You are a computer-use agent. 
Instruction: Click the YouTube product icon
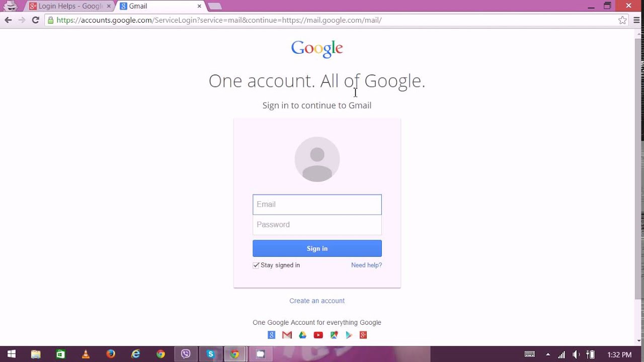[x=318, y=335]
